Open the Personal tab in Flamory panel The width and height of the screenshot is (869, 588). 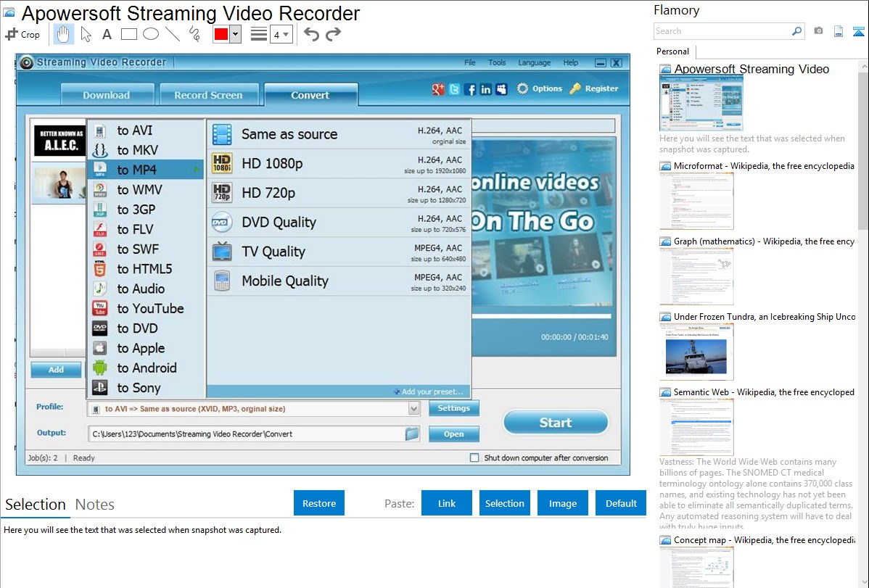[672, 51]
